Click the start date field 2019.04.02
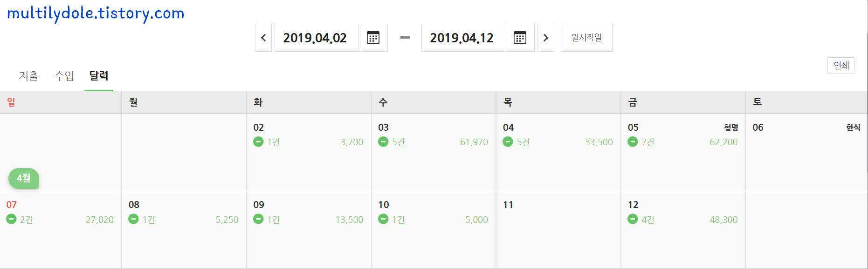The height and width of the screenshot is (269, 868). point(316,38)
